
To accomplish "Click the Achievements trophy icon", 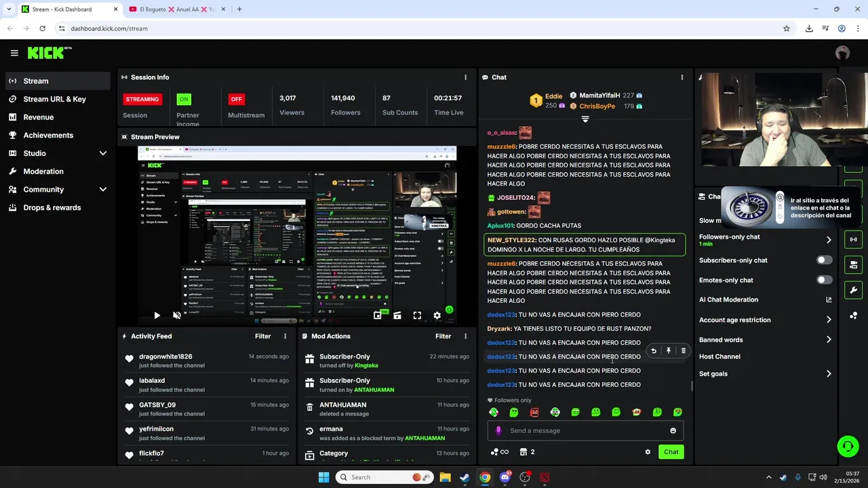I will tap(13, 135).
